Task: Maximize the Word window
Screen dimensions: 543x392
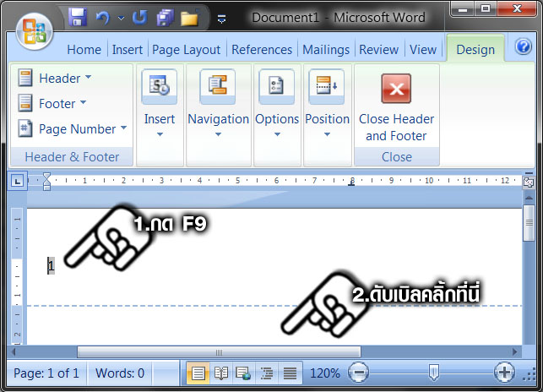Action: 486,9
